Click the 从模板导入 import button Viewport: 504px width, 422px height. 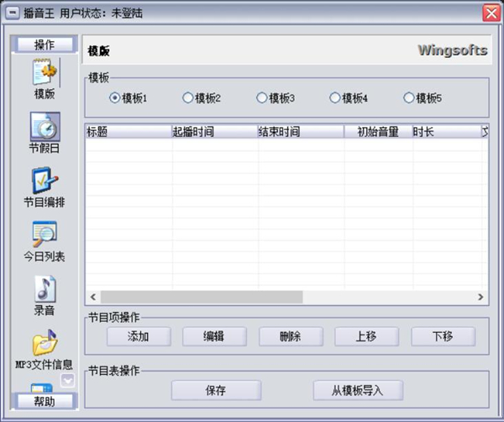[x=358, y=391]
